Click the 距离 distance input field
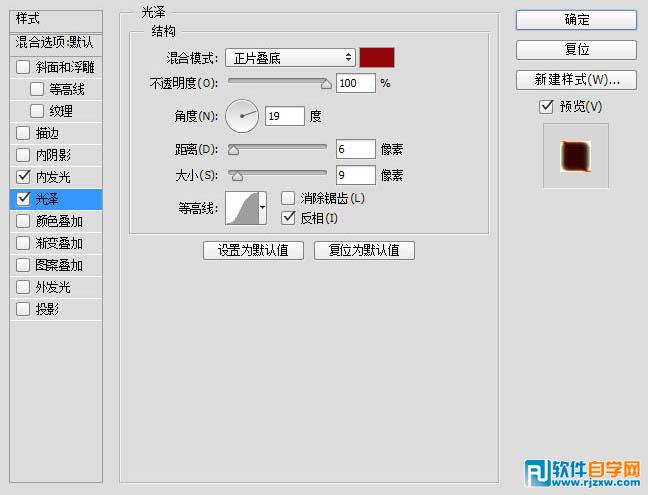Viewport: 648px width, 495px height. [x=355, y=149]
